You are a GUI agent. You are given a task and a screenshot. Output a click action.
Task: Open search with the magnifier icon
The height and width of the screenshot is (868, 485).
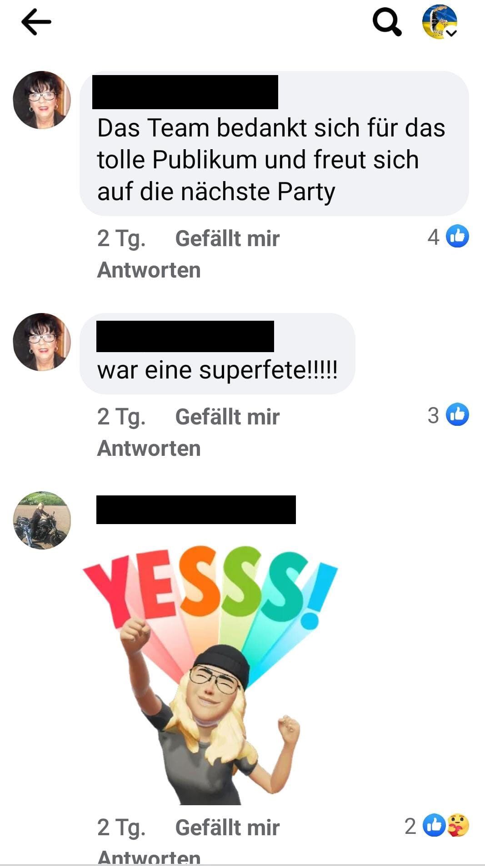[x=387, y=22]
